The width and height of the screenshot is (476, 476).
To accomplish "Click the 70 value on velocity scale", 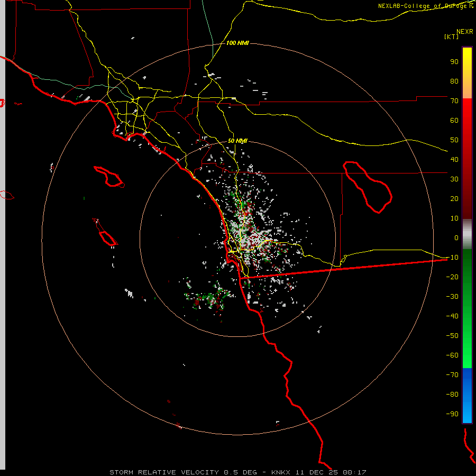I will point(454,101).
